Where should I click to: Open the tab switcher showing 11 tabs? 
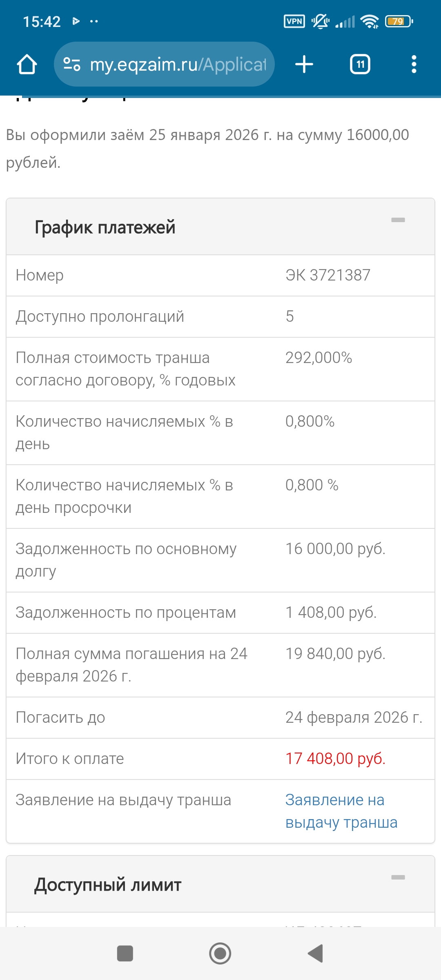[360, 65]
